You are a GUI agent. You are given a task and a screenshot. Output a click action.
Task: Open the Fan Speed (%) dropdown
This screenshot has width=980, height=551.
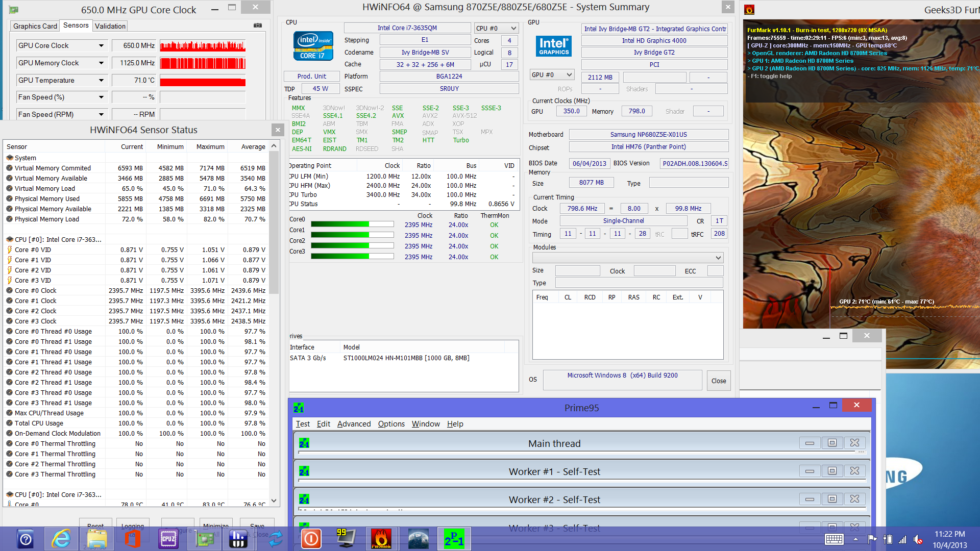tap(101, 97)
